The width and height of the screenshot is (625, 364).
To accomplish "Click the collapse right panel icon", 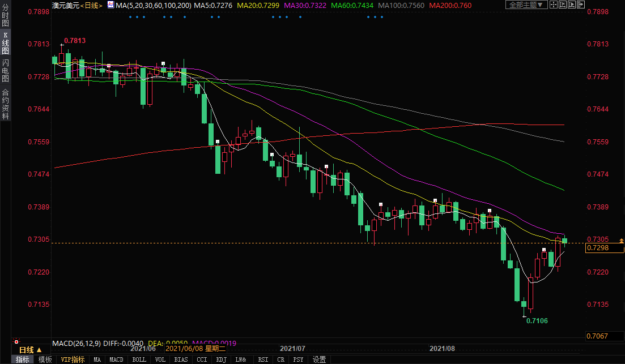I will pos(582,5).
